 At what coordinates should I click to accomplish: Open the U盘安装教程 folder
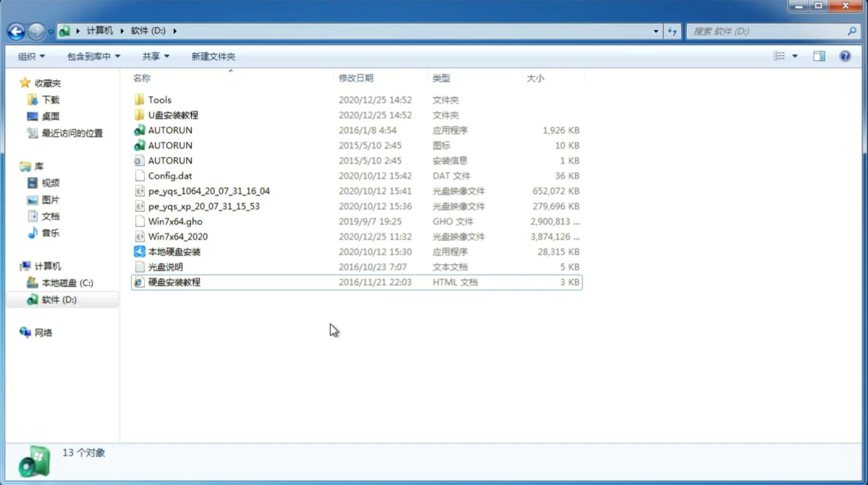pos(173,115)
